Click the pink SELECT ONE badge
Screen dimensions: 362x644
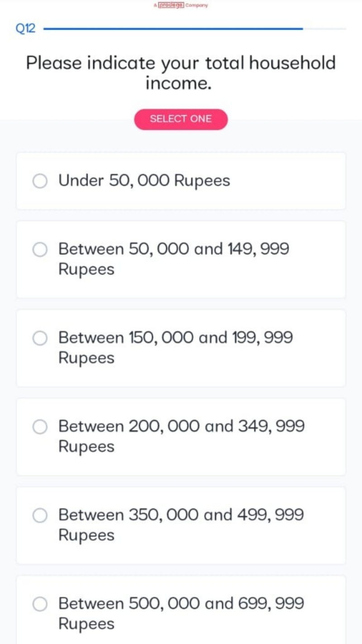coord(181,119)
